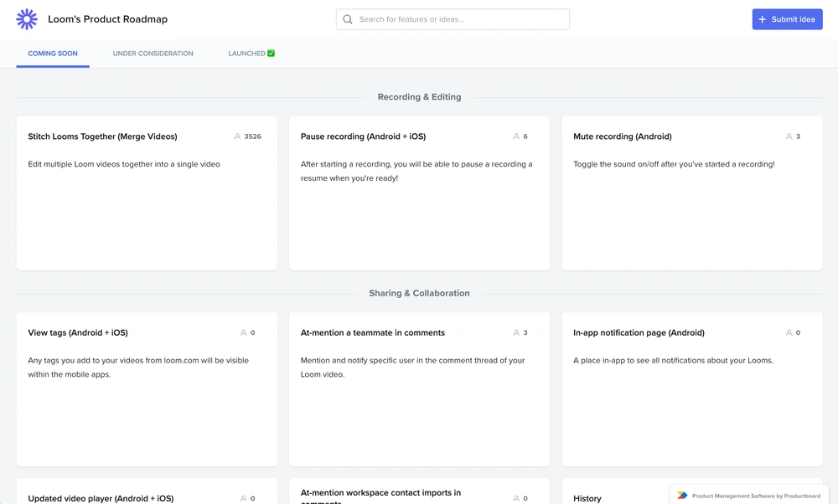Click vote icon on Updated video player card
Viewport: 838px width, 504px height.
point(244,499)
